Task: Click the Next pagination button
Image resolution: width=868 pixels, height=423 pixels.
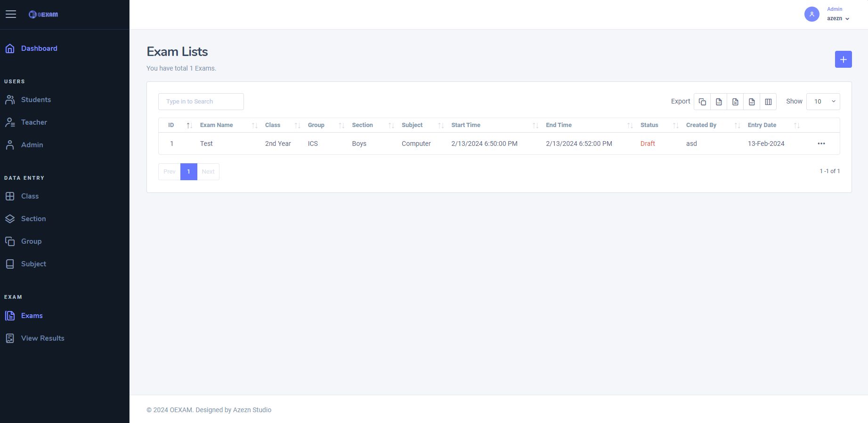Action: click(208, 172)
